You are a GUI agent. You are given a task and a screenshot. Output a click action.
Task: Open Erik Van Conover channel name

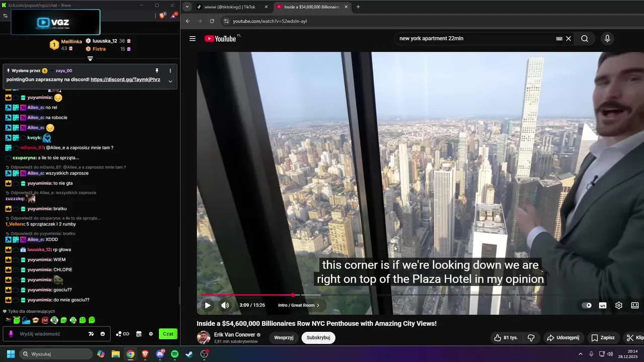pos(234,335)
